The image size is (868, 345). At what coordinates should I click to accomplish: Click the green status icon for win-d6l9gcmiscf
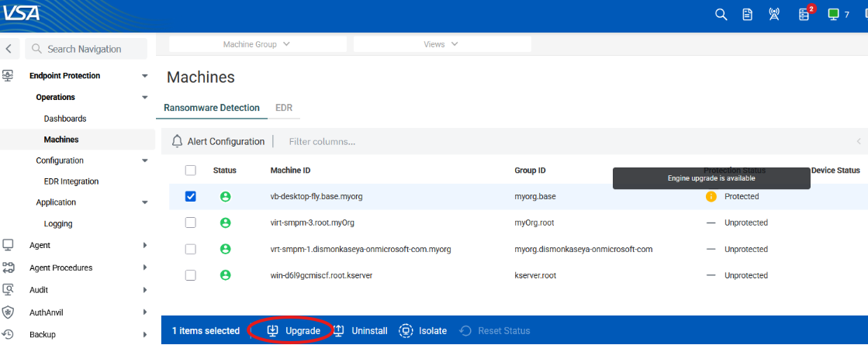[225, 275]
